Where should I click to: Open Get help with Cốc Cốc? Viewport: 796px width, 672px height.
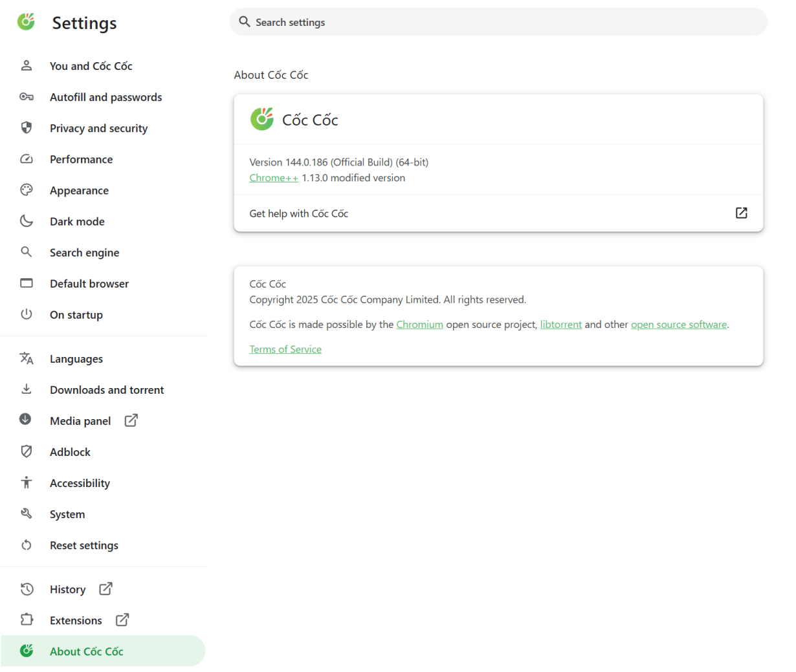tap(498, 213)
